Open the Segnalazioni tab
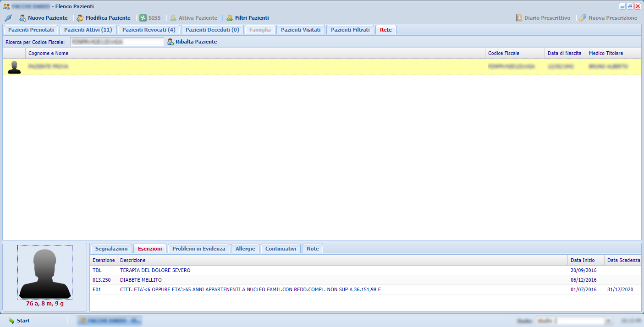 click(x=111, y=249)
